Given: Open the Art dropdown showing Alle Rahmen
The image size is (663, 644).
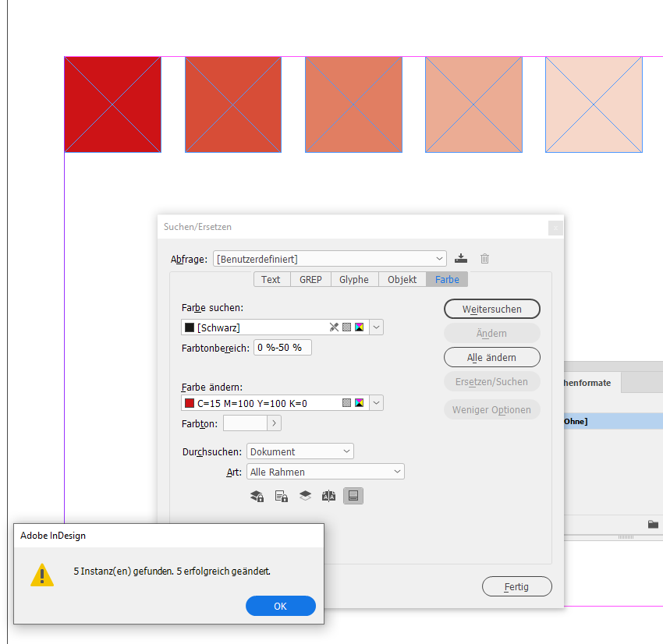Looking at the screenshot, I should pyautogui.click(x=325, y=471).
